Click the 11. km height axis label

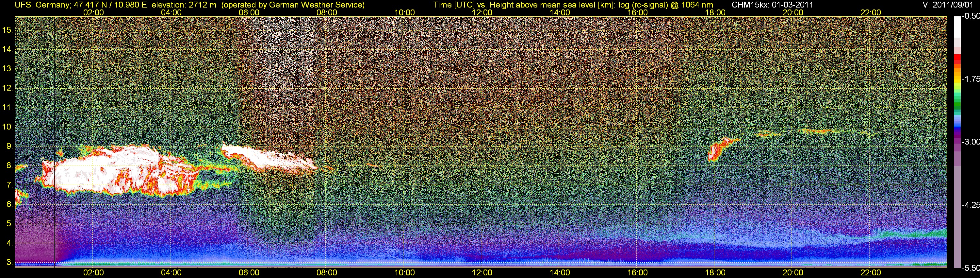tap(7, 107)
